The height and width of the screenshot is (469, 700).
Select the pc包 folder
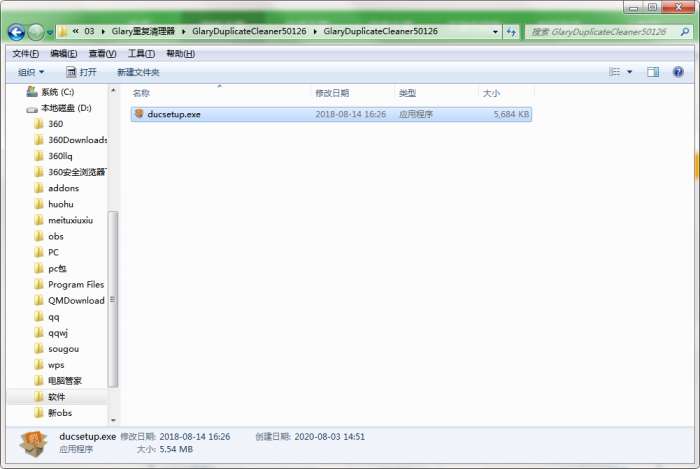tap(57, 268)
